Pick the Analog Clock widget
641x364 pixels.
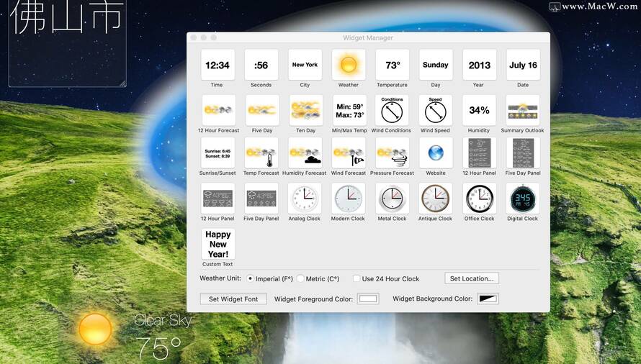[x=305, y=199]
